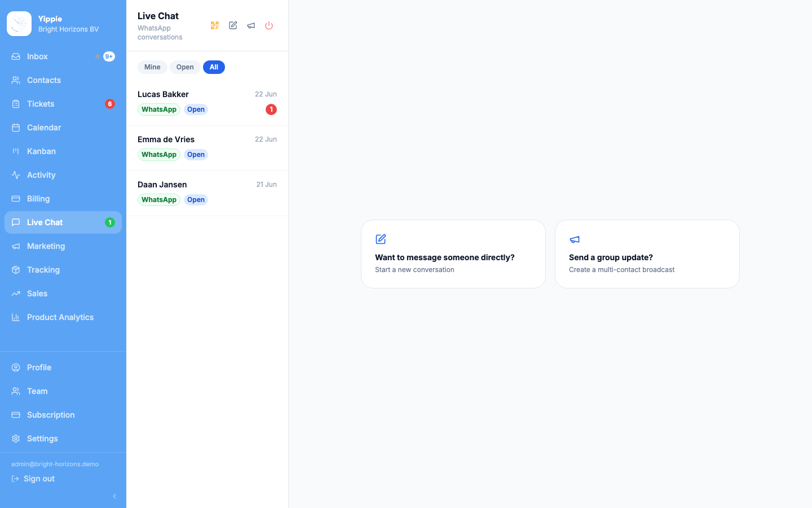
Task: Click the Inbox envelope icon in sidebar
Action: tap(16, 56)
